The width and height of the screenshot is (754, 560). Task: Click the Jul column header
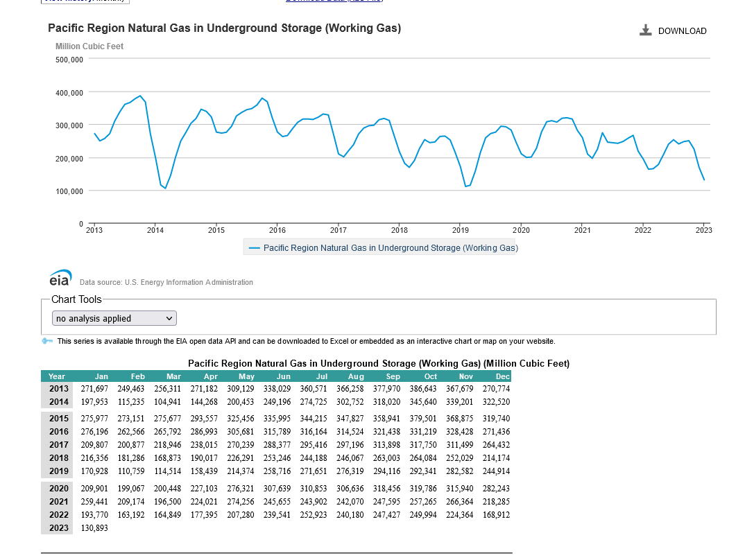pyautogui.click(x=322, y=376)
